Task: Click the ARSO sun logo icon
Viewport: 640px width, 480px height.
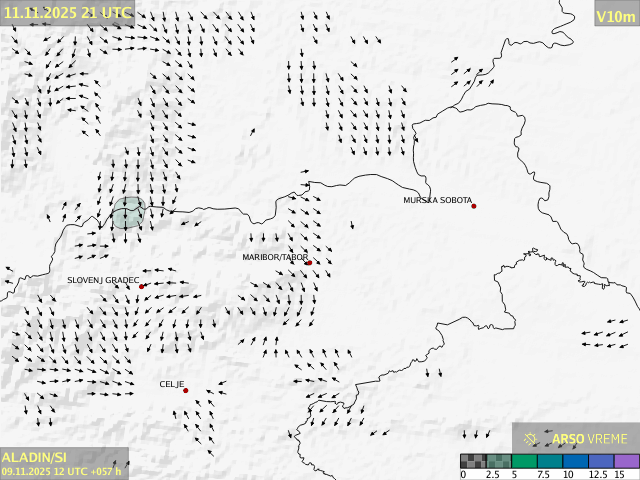Action: [x=531, y=438]
